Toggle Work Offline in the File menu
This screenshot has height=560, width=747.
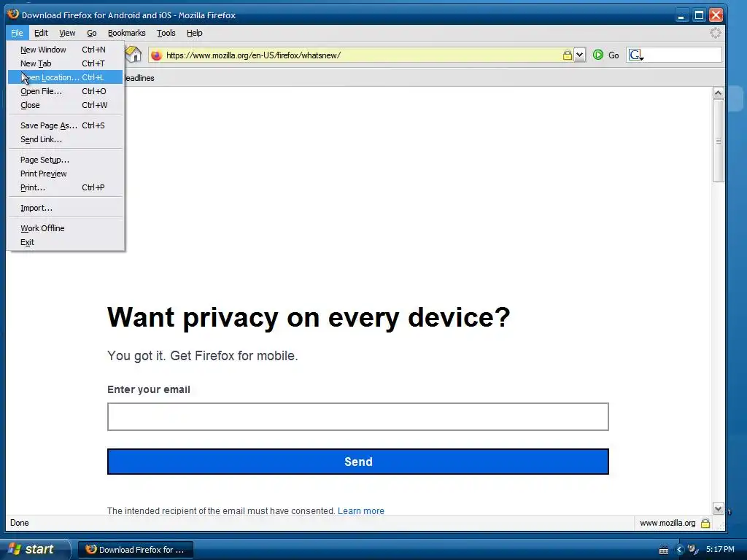point(65,228)
